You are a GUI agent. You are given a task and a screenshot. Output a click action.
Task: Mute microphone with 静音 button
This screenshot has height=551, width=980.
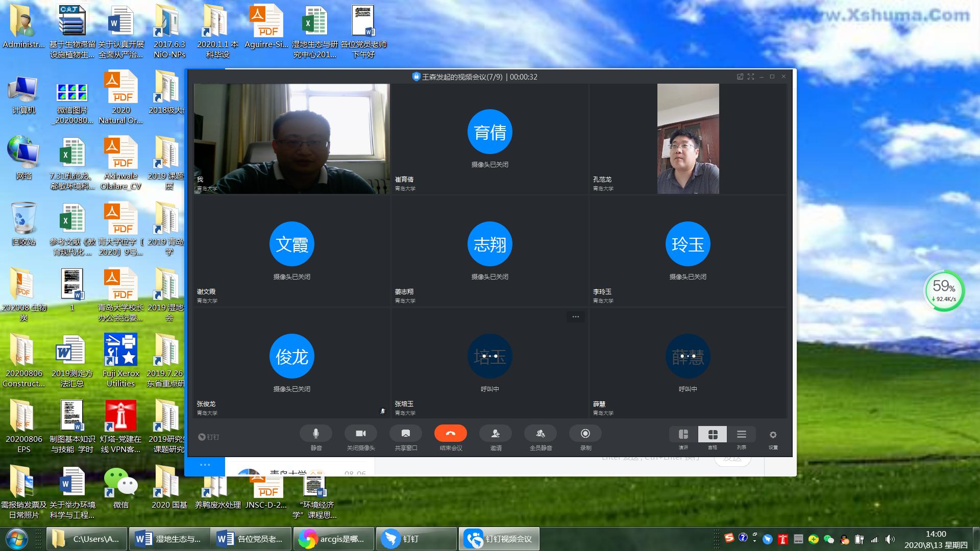pyautogui.click(x=316, y=434)
